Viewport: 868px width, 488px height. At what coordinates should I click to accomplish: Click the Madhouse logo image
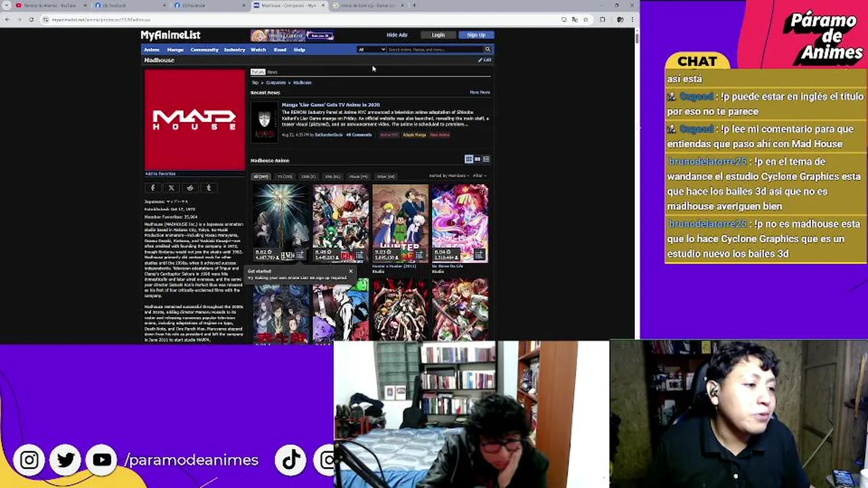pos(195,119)
